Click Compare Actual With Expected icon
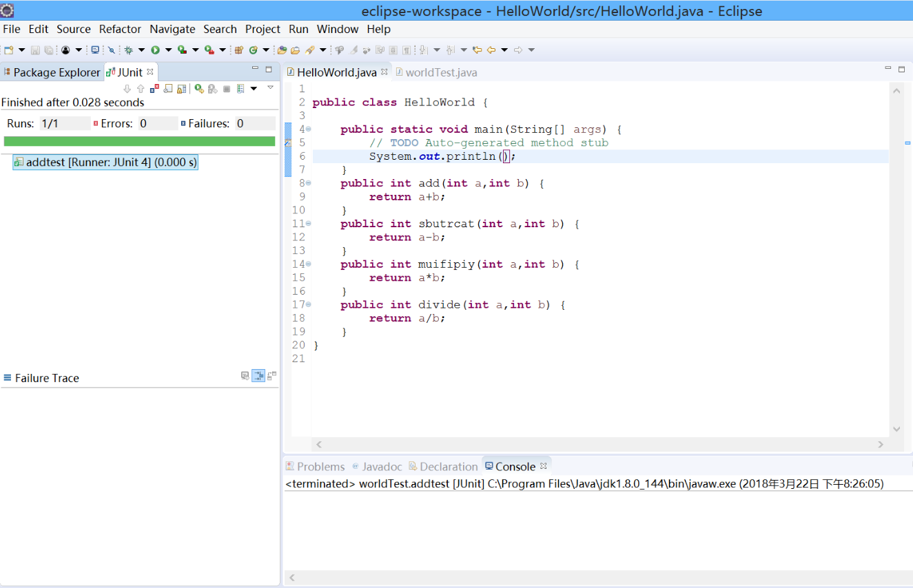Image resolution: width=913 pixels, height=588 pixels. (271, 375)
